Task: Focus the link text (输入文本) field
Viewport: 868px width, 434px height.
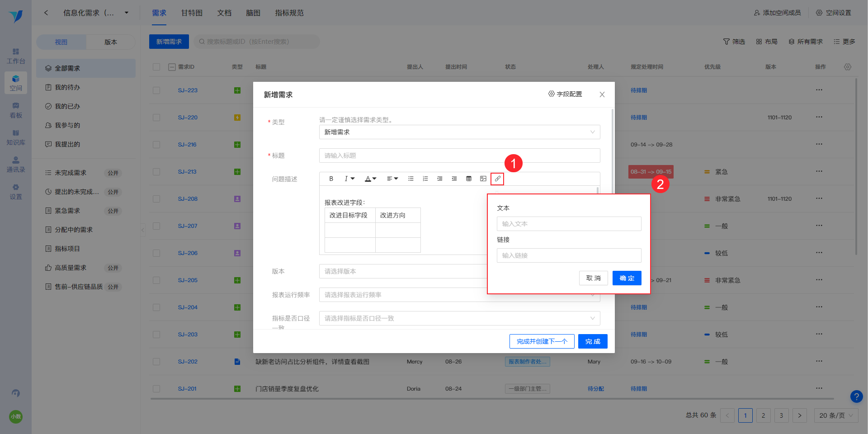Action: click(569, 224)
